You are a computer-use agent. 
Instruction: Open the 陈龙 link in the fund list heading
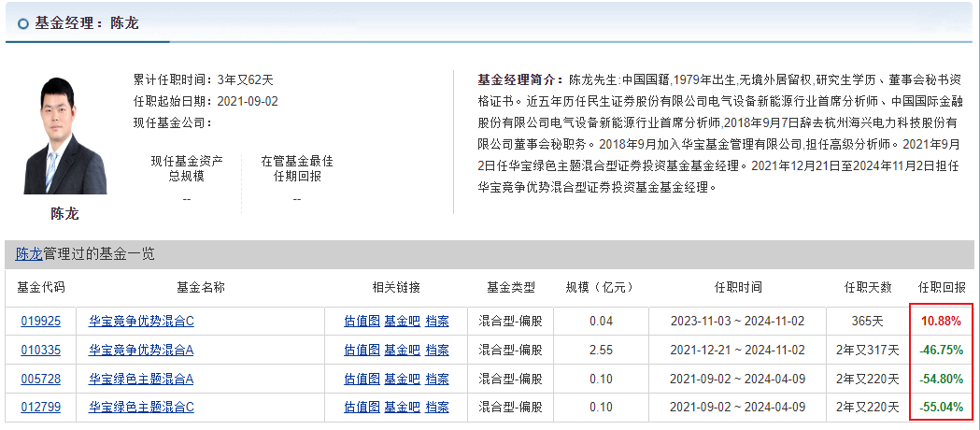[x=29, y=253]
